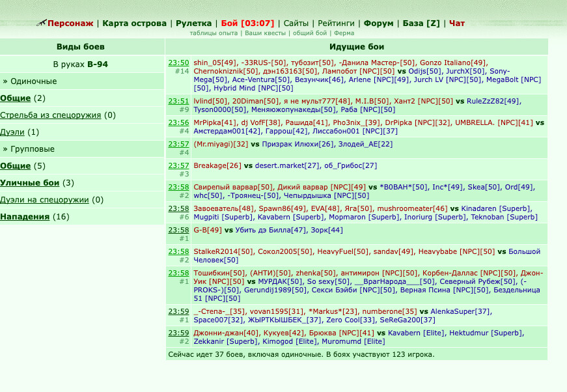Image resolution: width=567 pixels, height=392 pixels.
Task: Open 23:59 battle with Джонни-джан
Action: 178,333
